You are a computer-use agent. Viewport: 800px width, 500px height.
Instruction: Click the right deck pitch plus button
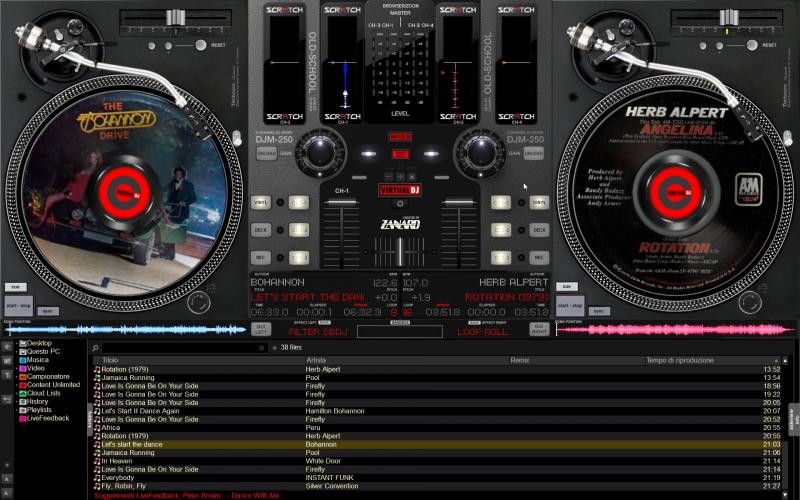coord(719,46)
